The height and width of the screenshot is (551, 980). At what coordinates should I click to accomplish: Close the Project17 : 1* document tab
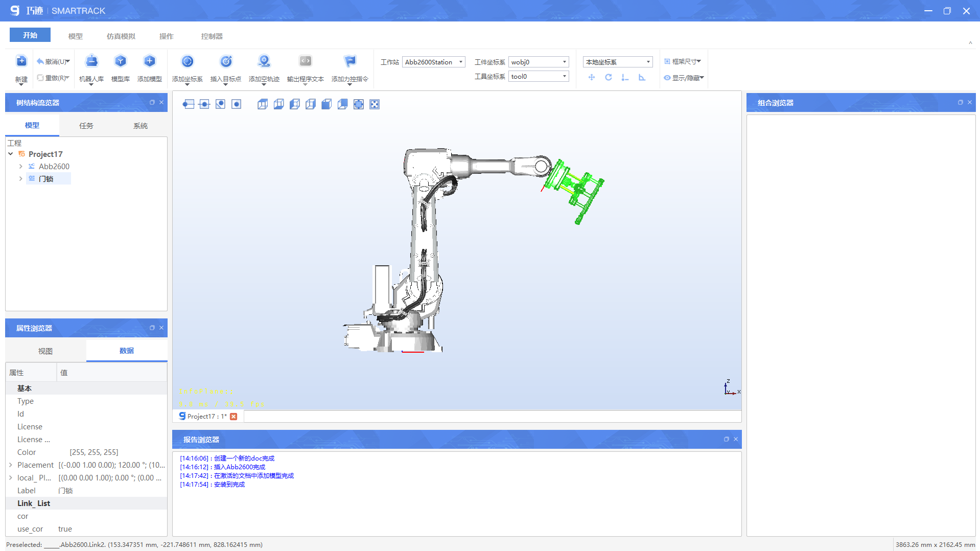pyautogui.click(x=234, y=417)
